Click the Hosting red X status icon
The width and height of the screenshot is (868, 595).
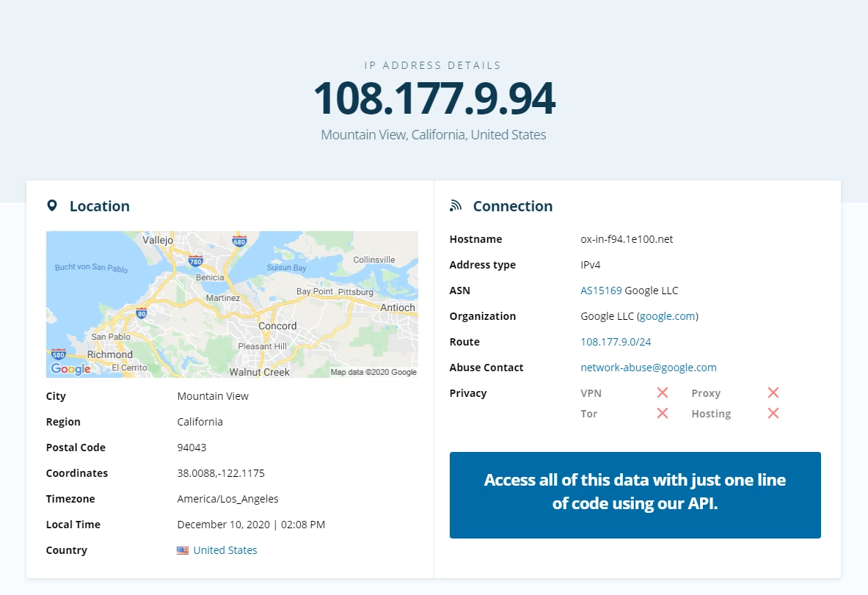[773, 414]
